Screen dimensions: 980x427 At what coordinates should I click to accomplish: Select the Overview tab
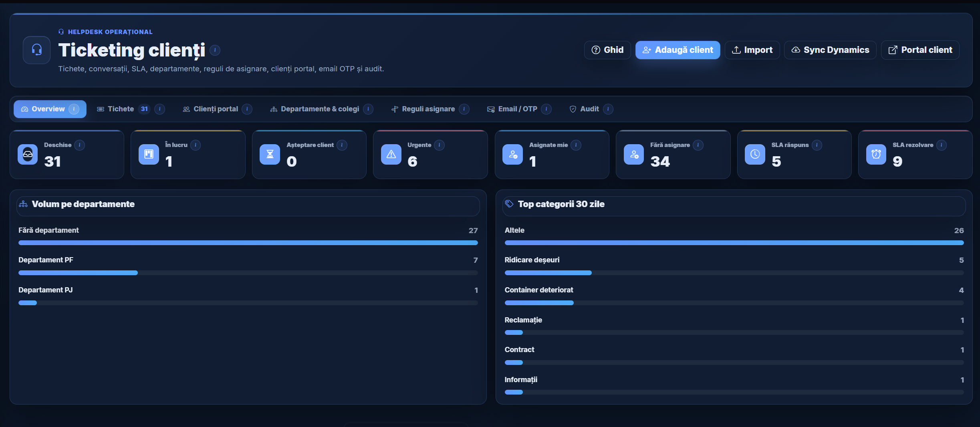coord(50,109)
